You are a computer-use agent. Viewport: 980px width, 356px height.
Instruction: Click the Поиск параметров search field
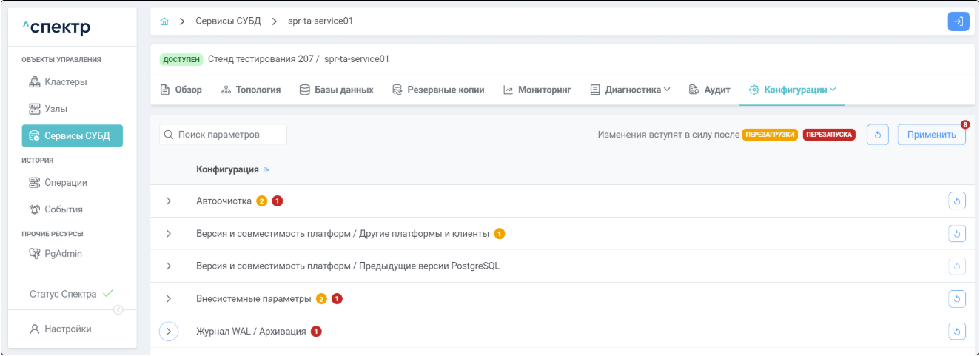(224, 135)
